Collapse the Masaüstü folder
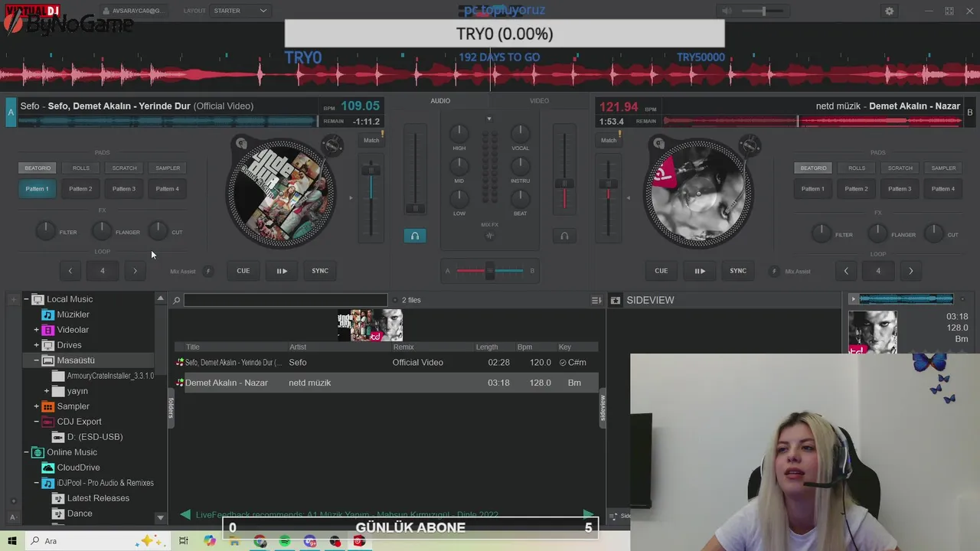The height and width of the screenshot is (551, 980). [36, 360]
